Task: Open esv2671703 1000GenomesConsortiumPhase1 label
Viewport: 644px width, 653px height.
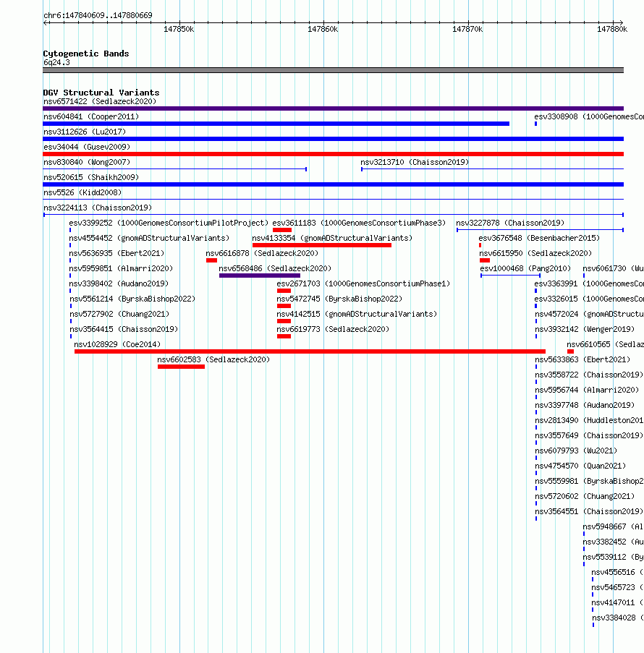Action: pyautogui.click(x=363, y=283)
